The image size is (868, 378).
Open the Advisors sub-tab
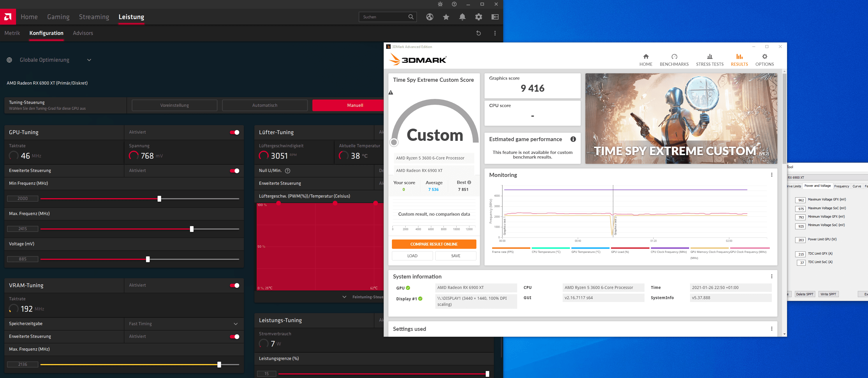pyautogui.click(x=83, y=33)
